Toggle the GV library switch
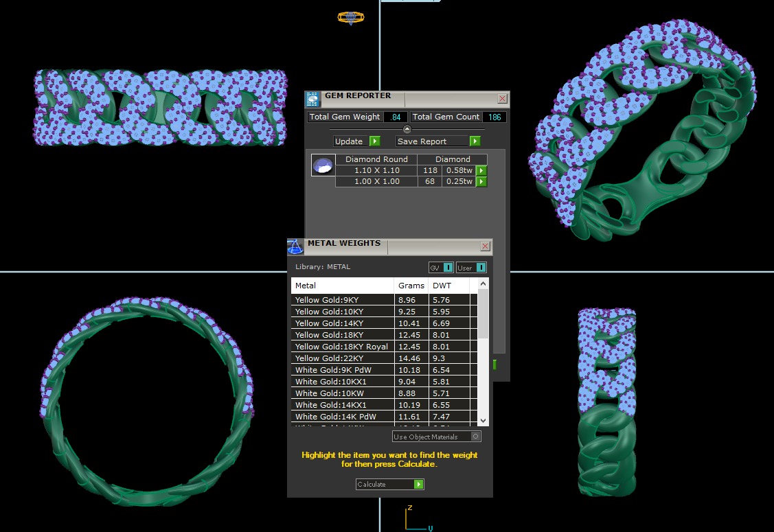Viewport: 774px width, 532px height. pos(448,268)
